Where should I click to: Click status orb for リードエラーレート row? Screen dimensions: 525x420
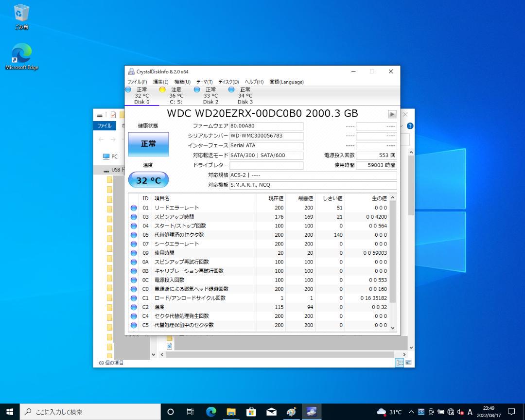click(x=134, y=208)
